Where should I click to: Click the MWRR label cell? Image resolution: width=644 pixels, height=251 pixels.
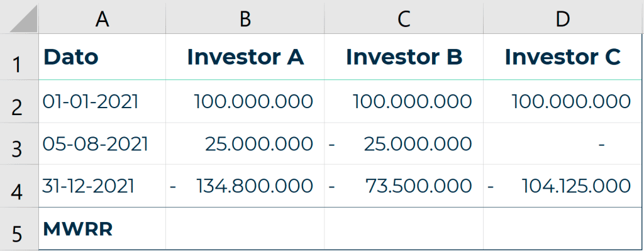(103, 228)
